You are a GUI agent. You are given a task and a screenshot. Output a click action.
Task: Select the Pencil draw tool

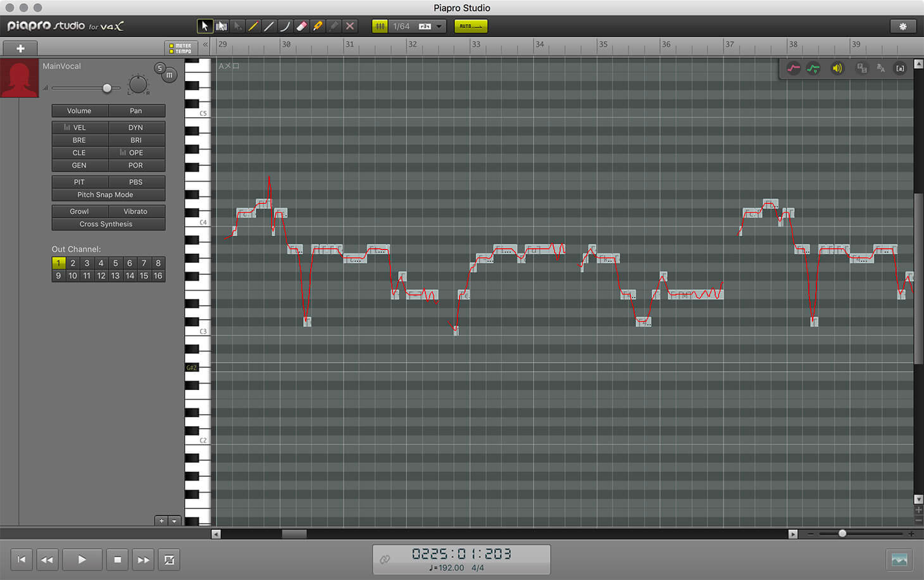[253, 26]
